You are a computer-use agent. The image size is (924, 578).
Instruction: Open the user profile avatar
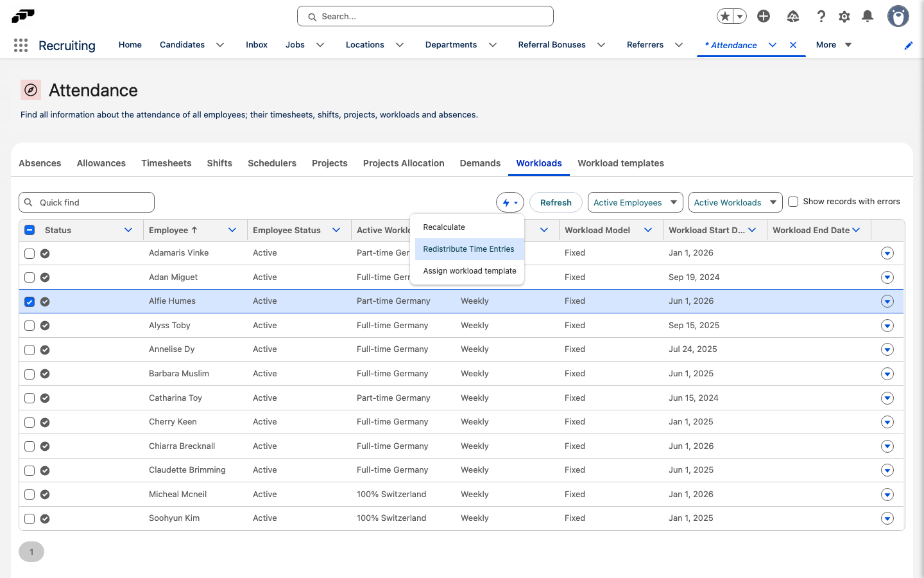898,17
